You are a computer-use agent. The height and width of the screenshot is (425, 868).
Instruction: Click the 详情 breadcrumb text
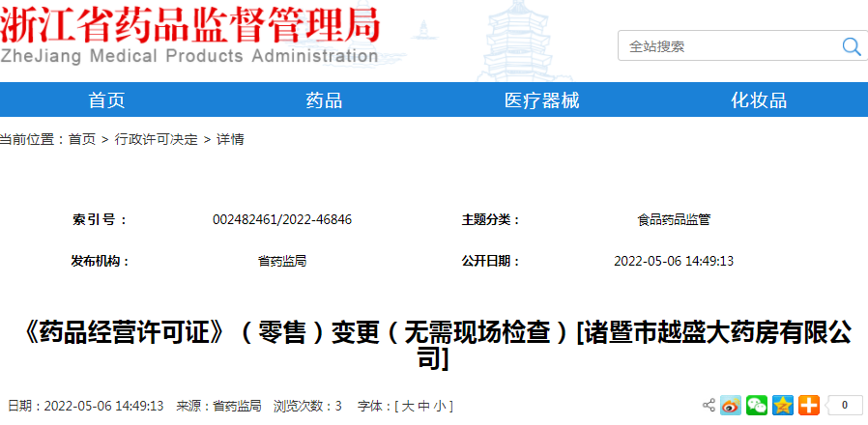pyautogui.click(x=230, y=139)
